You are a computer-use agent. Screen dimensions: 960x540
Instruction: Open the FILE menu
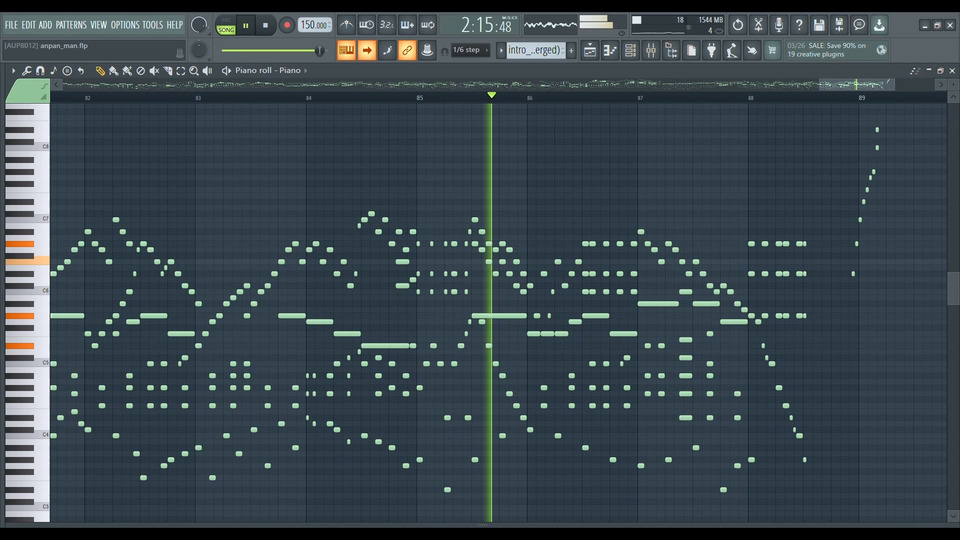11,25
